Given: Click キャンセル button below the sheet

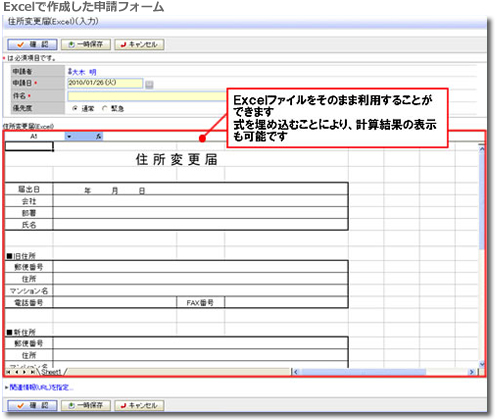Looking at the screenshot, I should (139, 405).
